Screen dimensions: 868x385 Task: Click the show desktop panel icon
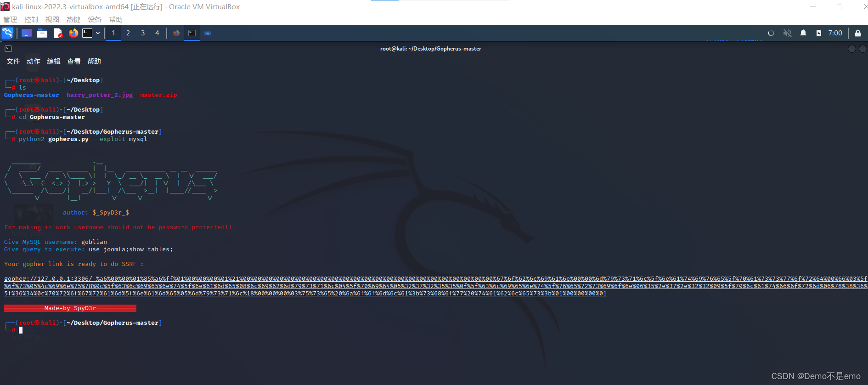coord(27,33)
